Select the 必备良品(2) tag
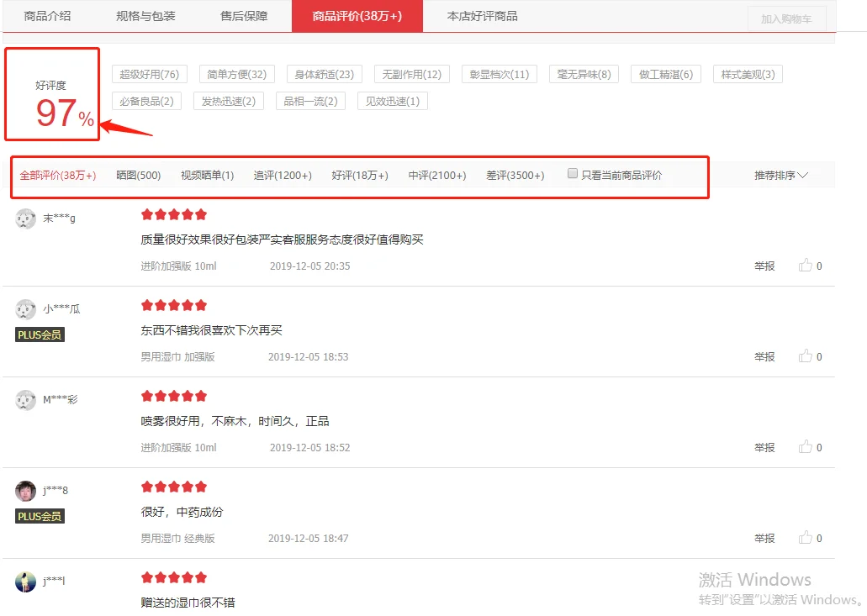This screenshot has height=616, width=867. click(146, 101)
